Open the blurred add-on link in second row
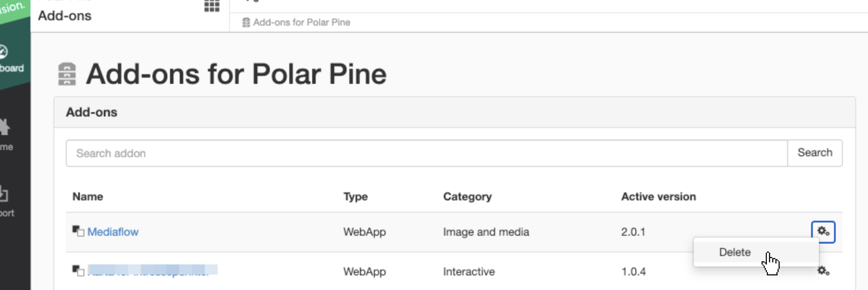The width and height of the screenshot is (868, 290). (152, 270)
